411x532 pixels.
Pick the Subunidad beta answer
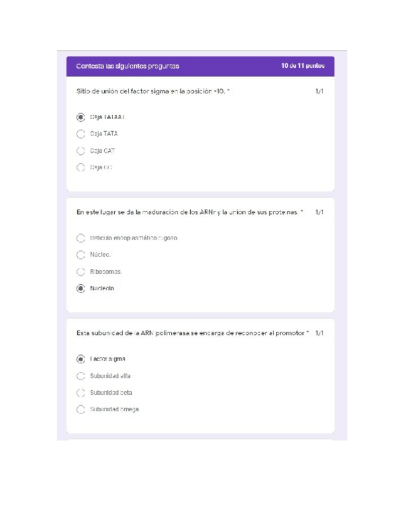[x=80, y=393]
